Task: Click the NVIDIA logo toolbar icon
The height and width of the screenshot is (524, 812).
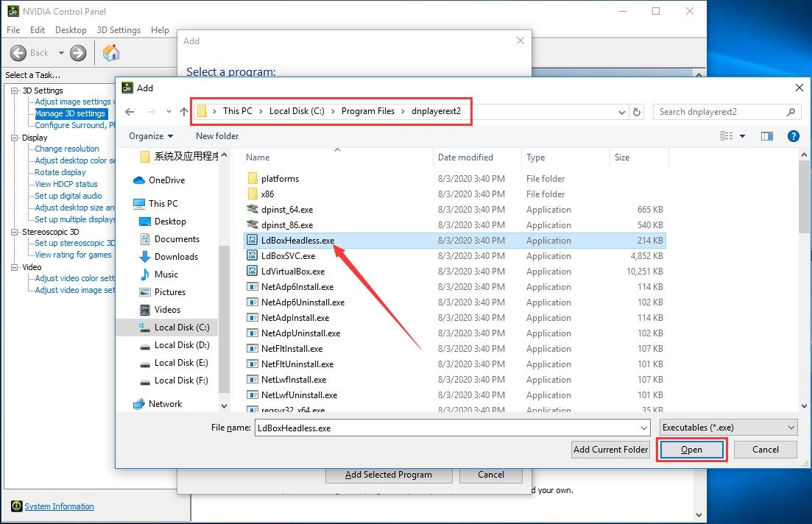Action: coord(112,53)
